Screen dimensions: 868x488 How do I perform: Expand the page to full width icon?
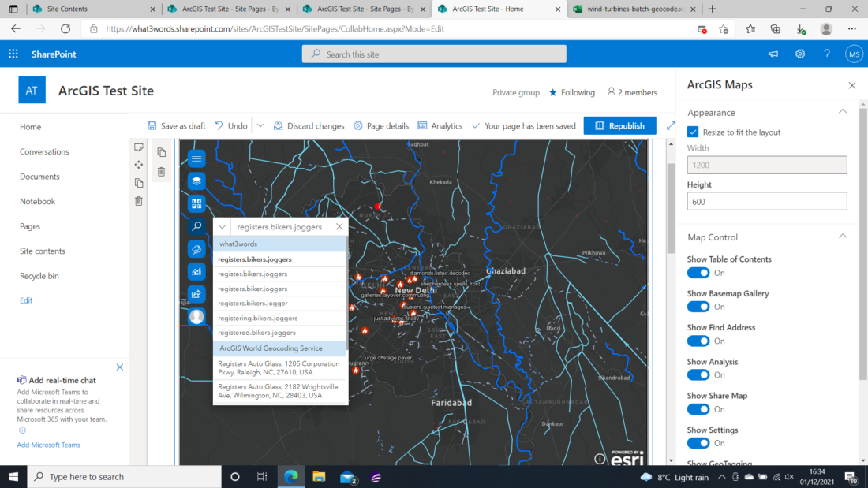tap(671, 125)
